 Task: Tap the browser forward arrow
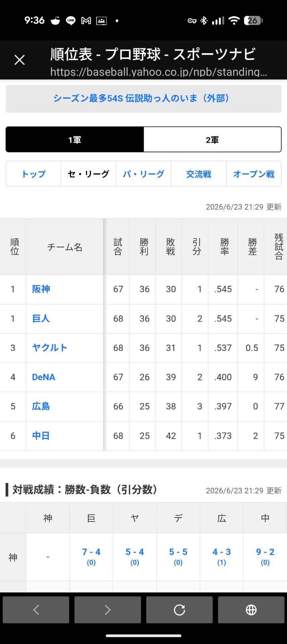107,610
